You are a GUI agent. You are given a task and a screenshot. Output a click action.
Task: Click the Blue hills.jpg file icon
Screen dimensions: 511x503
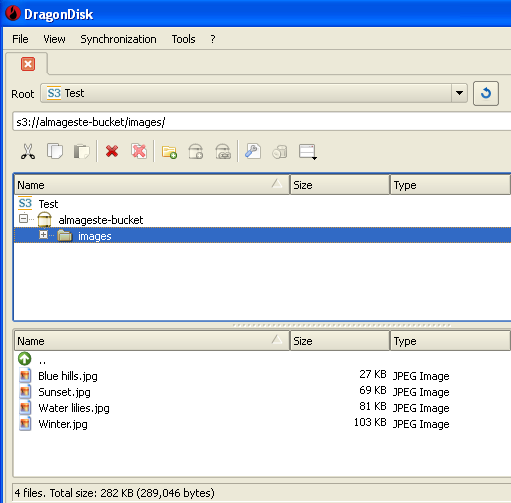pyautogui.click(x=25, y=376)
